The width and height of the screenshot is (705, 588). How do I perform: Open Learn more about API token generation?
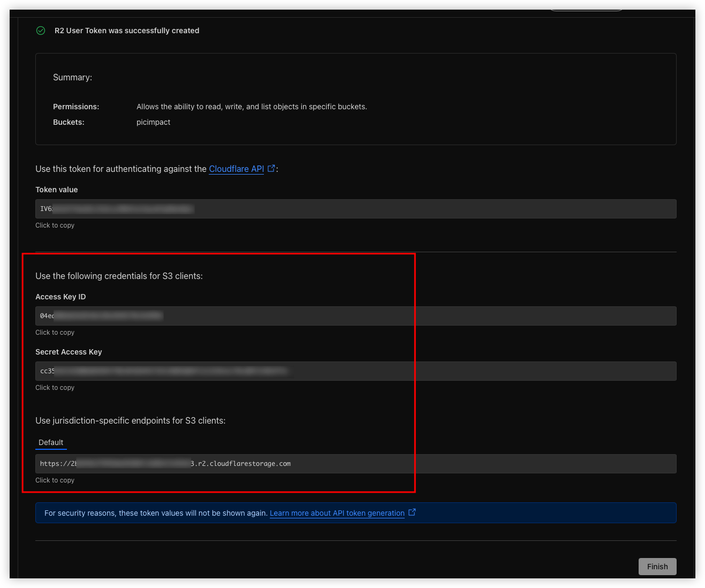point(337,513)
